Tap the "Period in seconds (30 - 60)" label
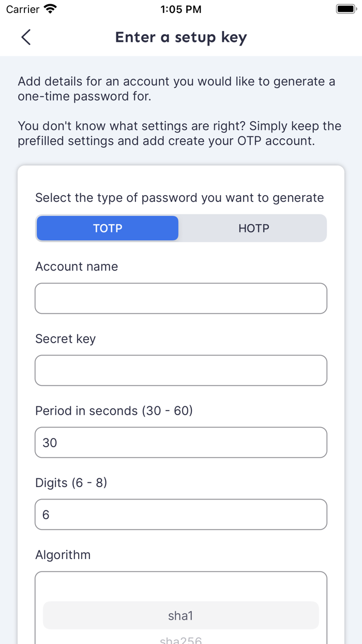 [114, 411]
